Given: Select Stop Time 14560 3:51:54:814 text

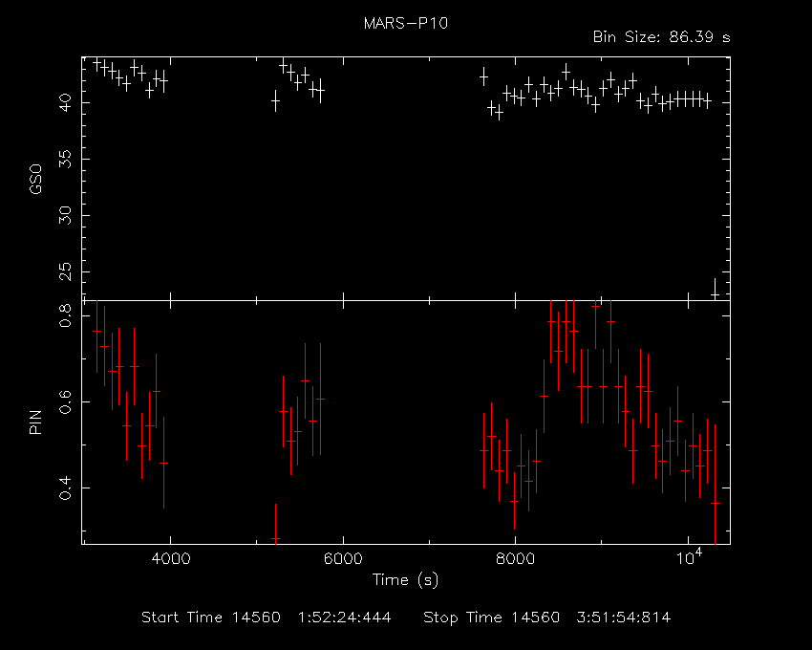Looking at the screenshot, I should click(x=546, y=617).
